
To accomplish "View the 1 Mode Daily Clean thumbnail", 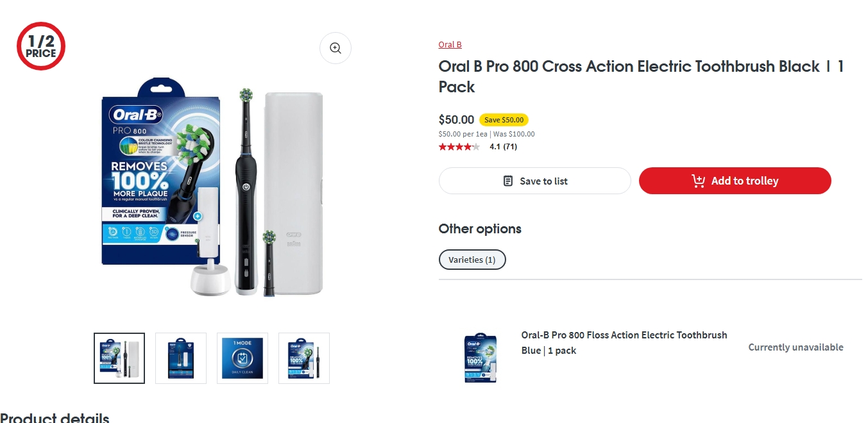I will click(243, 358).
